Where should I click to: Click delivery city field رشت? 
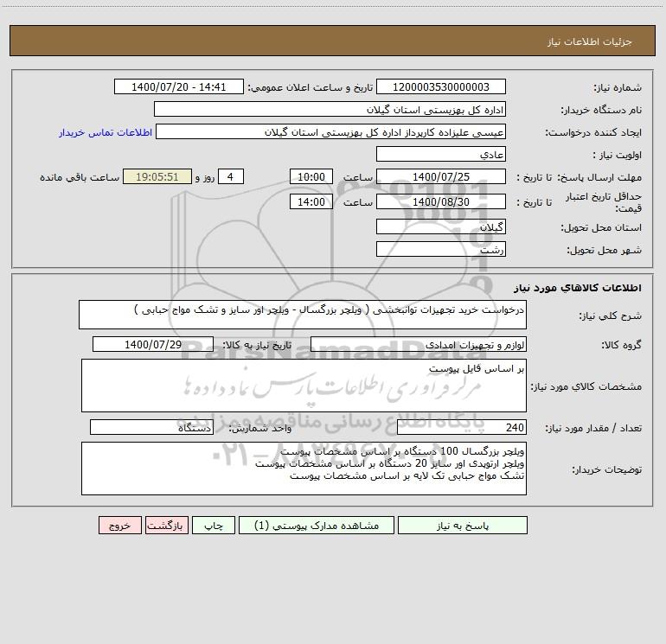441,249
